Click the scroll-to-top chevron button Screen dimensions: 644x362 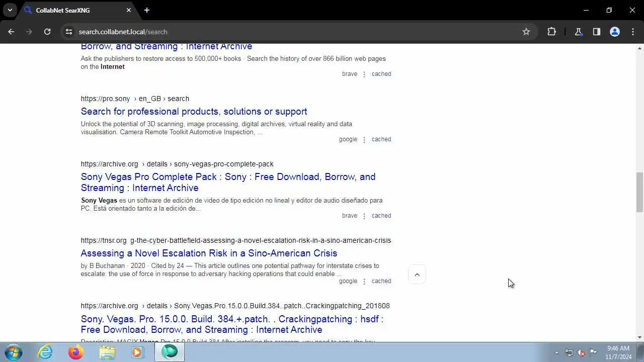417,275
